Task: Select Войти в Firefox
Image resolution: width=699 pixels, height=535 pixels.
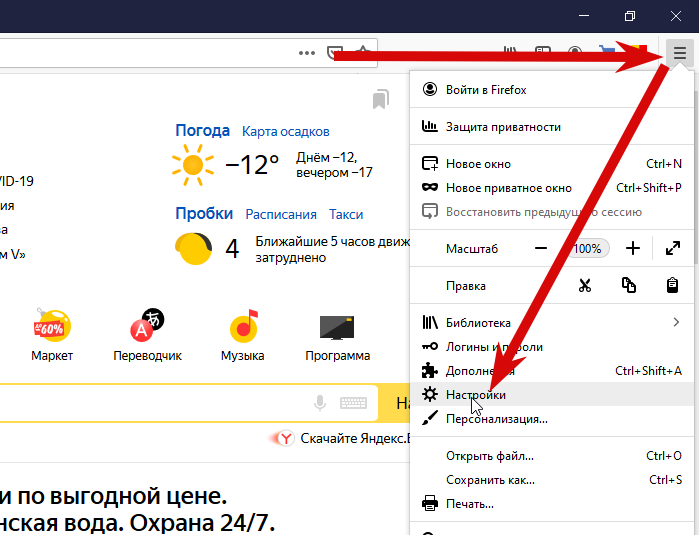Action: point(552,90)
